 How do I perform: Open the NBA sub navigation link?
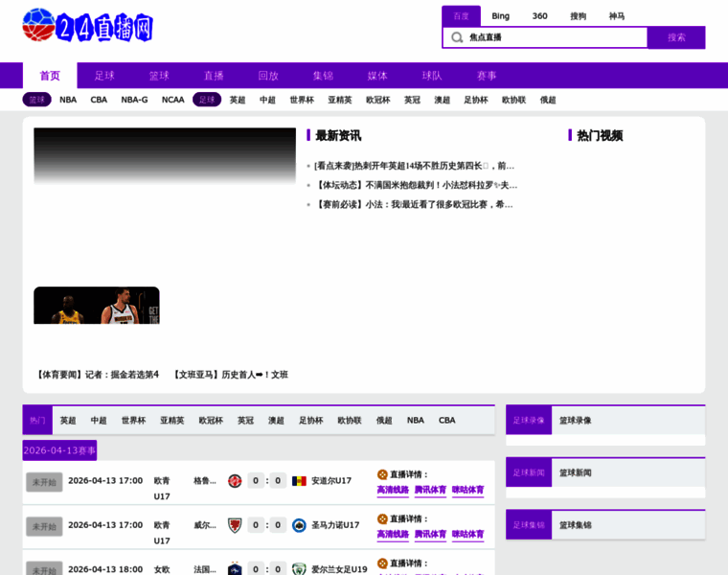point(68,100)
